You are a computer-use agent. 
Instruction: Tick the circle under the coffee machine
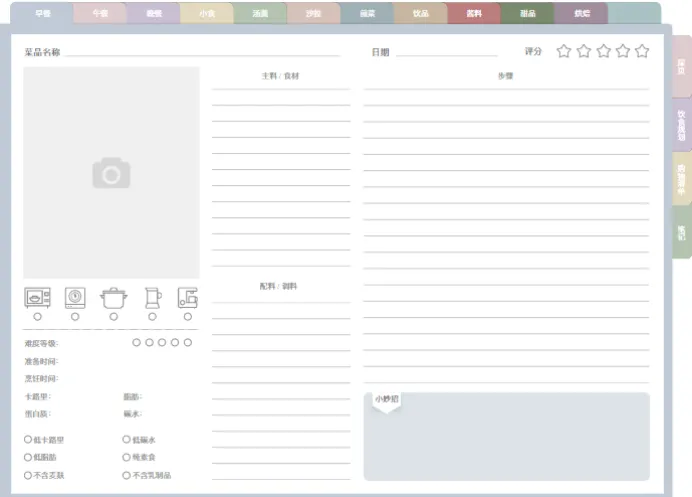188,316
